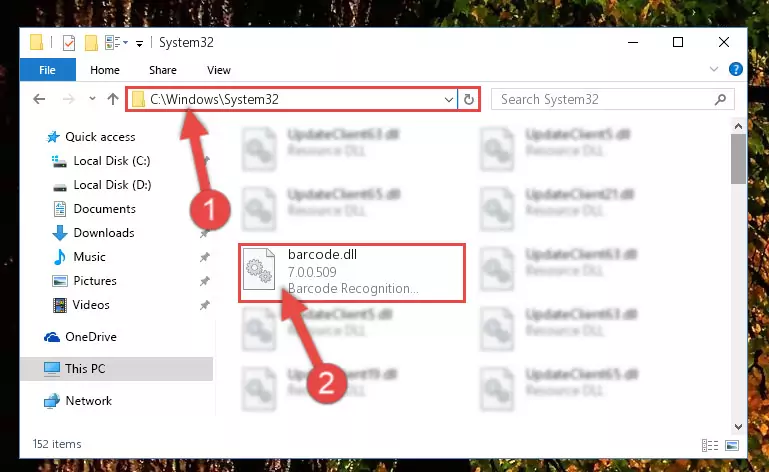Switch to details view icon in status bar
Image resolution: width=769 pixels, height=472 pixels.
(710, 445)
